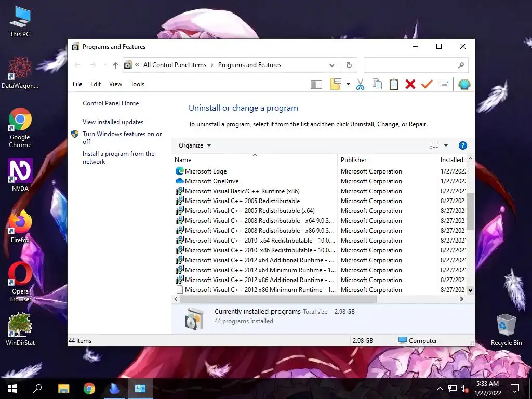Click horizontal scrollbar left arrow

point(176,299)
